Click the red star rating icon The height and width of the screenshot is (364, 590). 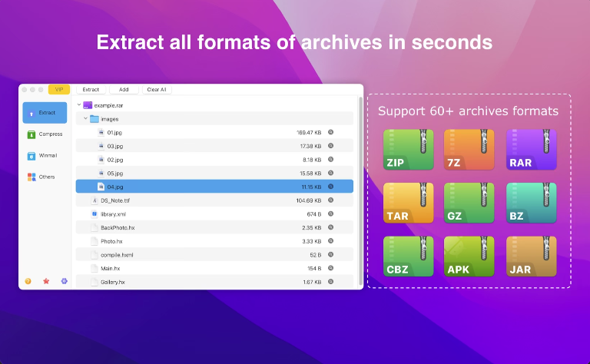(x=46, y=281)
